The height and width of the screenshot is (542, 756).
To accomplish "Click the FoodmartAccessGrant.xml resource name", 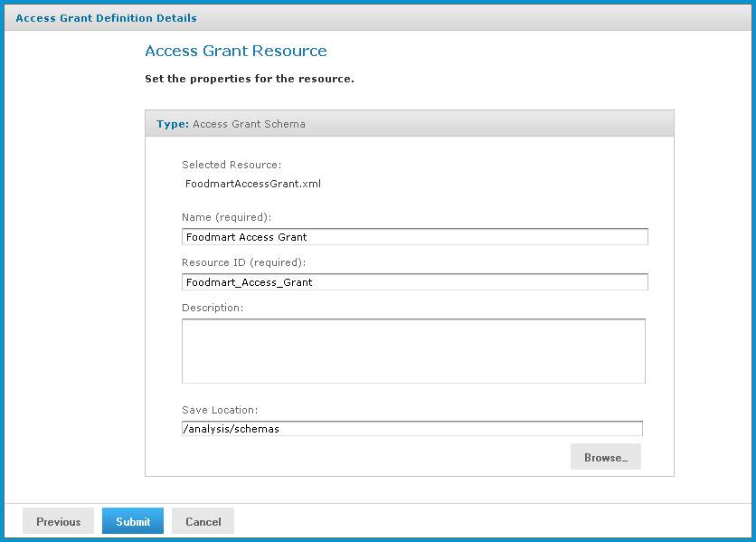I will (x=253, y=184).
